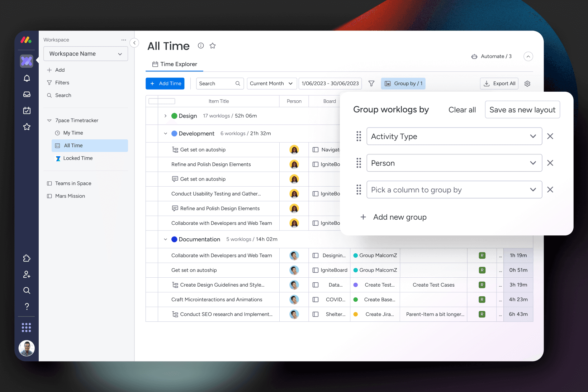The image size is (588, 392).
Task: Star the All Time board as favorite
Action: pos(213,46)
